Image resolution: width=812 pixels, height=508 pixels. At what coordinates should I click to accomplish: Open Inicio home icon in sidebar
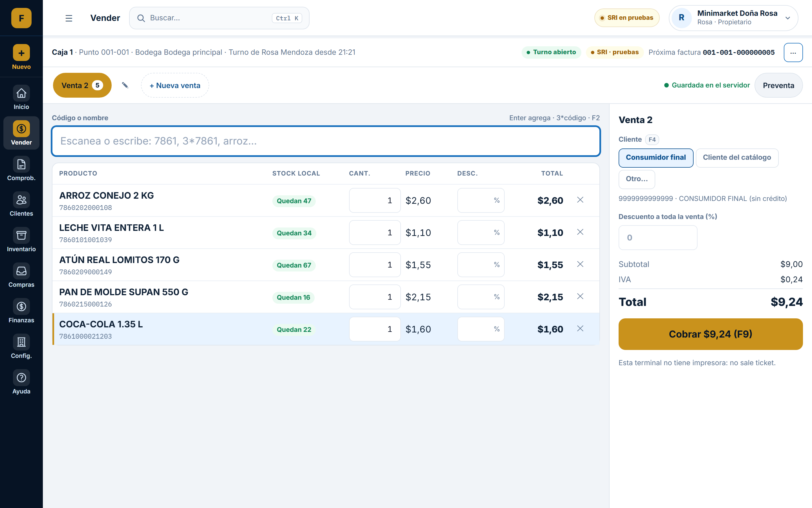click(21, 93)
